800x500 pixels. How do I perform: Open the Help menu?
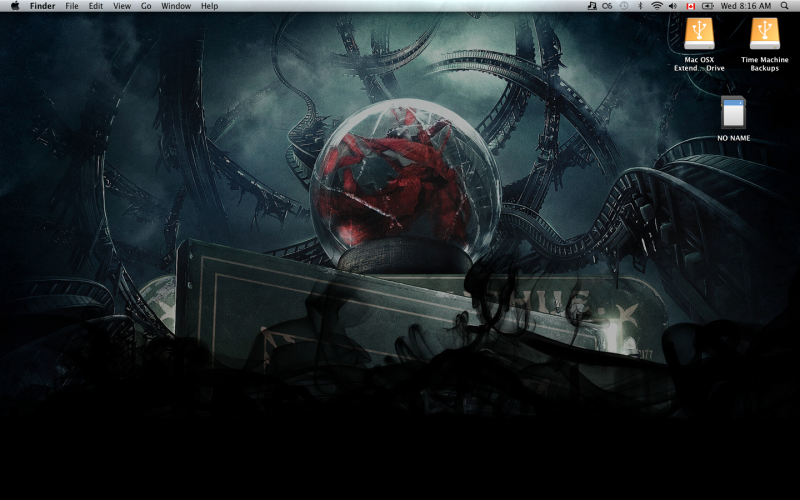coord(209,6)
